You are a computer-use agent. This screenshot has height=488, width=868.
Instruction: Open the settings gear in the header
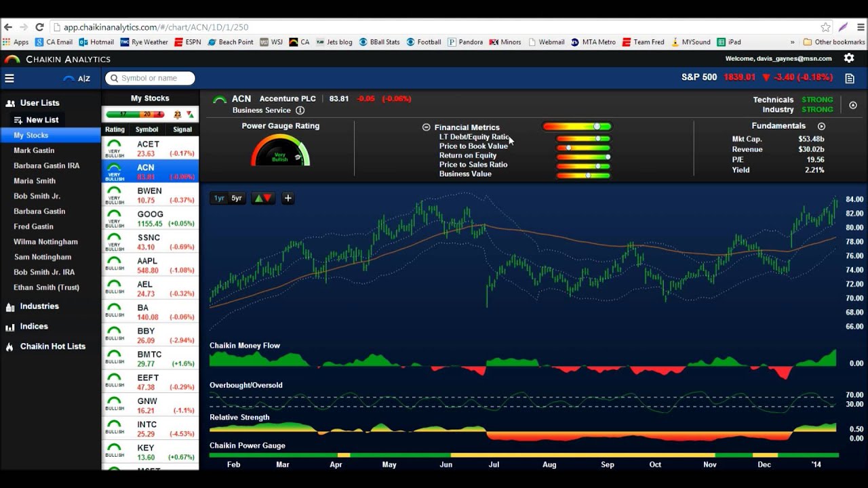pyautogui.click(x=848, y=58)
